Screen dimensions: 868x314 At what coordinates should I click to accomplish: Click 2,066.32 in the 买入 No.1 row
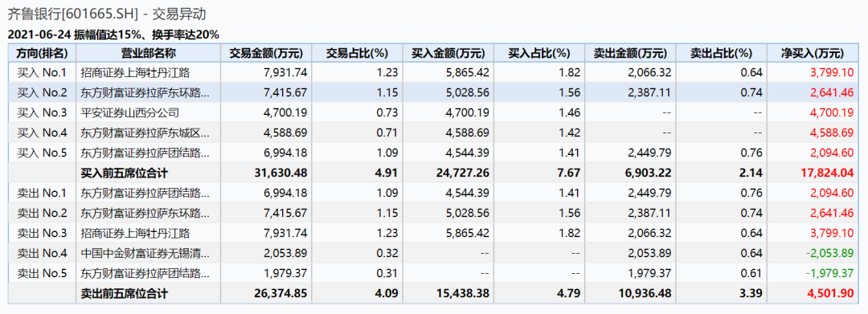point(650,72)
